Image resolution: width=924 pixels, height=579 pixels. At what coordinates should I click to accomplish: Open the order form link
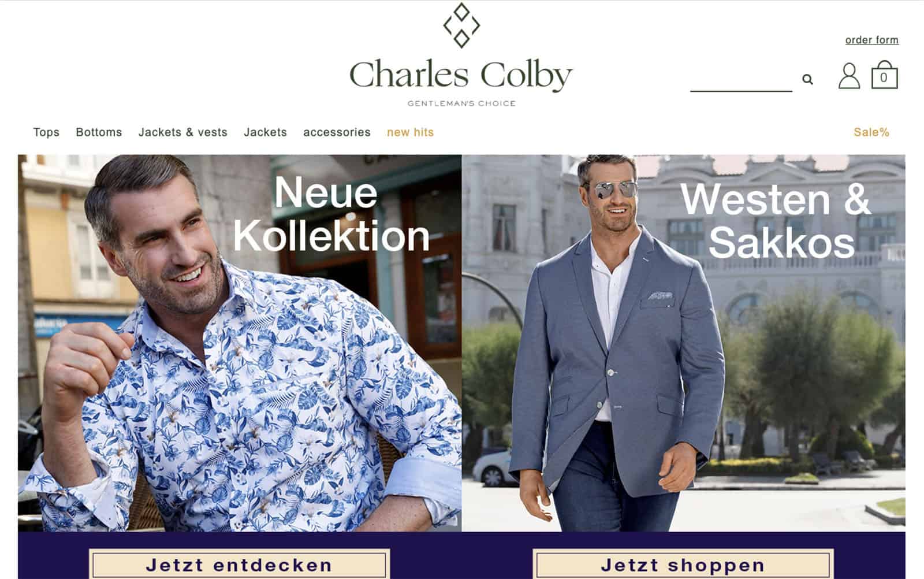click(x=871, y=40)
